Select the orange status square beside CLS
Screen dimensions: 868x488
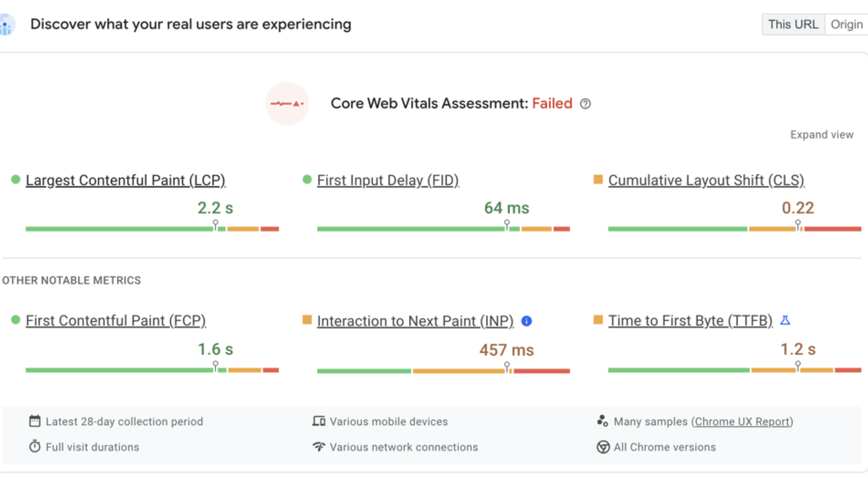point(598,179)
